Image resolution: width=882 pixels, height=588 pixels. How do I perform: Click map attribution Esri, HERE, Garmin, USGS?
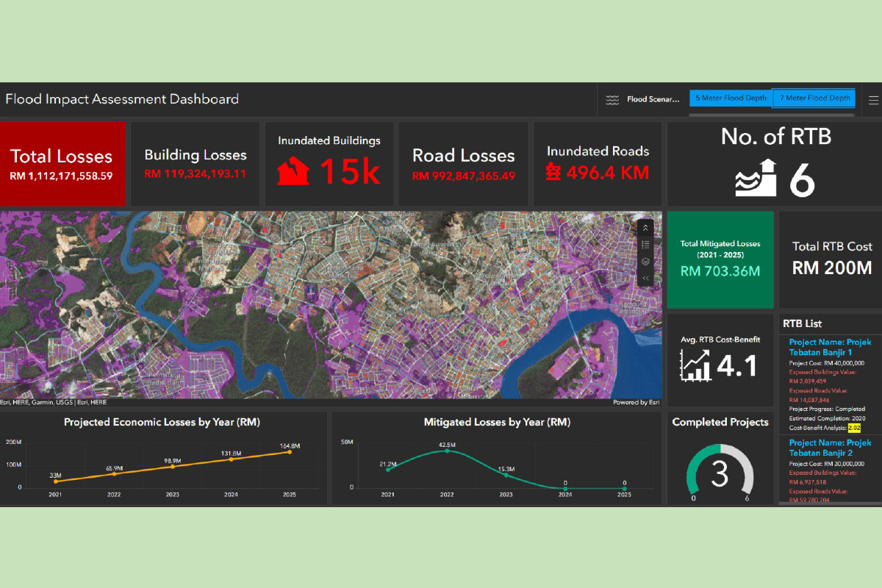[x=53, y=403]
